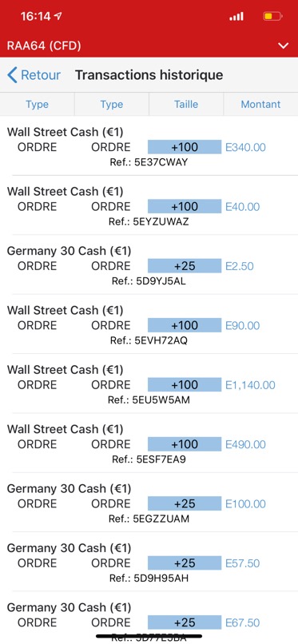Screen dimensions: 298x644
Task: Sort by the Taille column header
Action: tap(186, 105)
